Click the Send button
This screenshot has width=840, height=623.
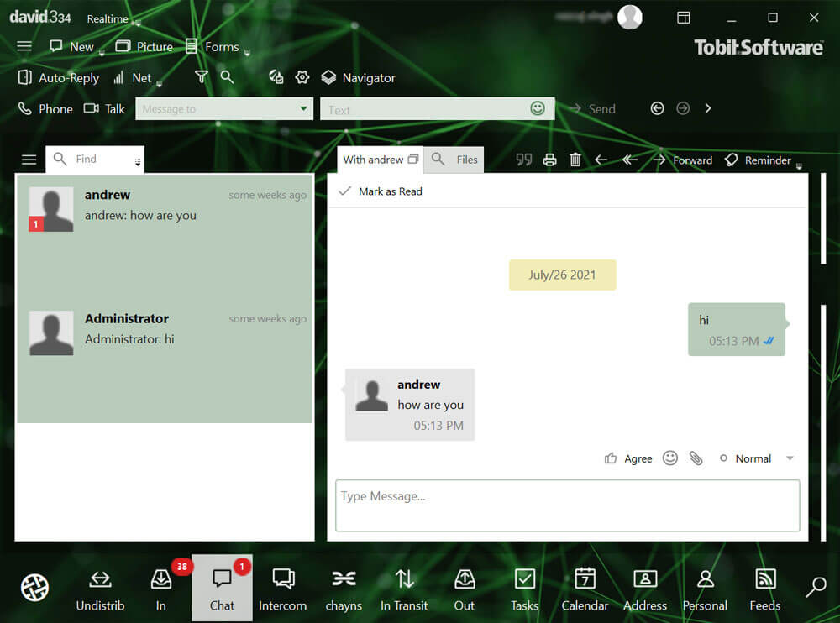click(592, 109)
